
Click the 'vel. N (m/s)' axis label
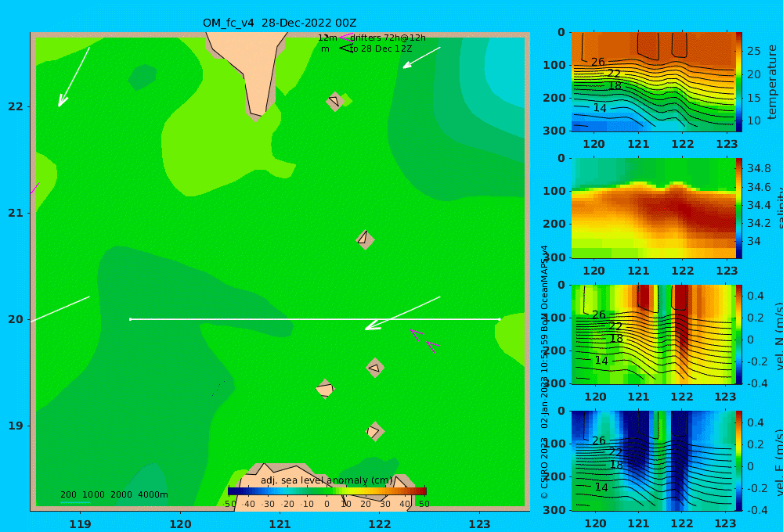[778, 336]
